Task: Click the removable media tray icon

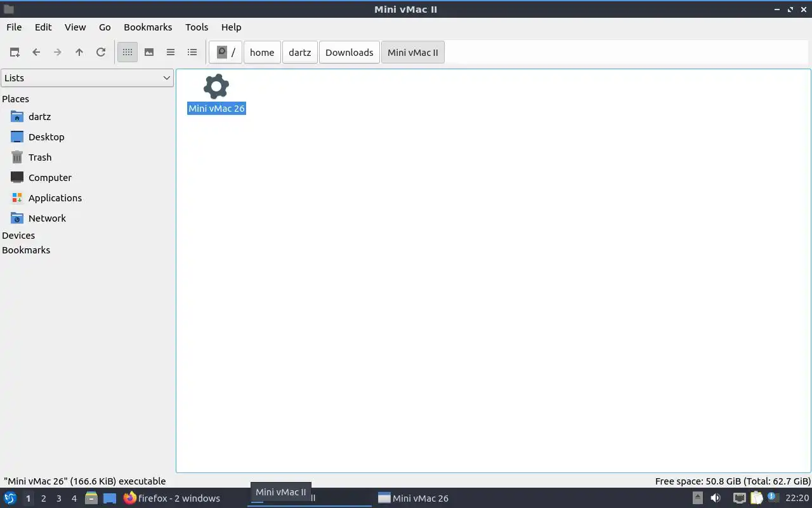Action: click(697, 498)
